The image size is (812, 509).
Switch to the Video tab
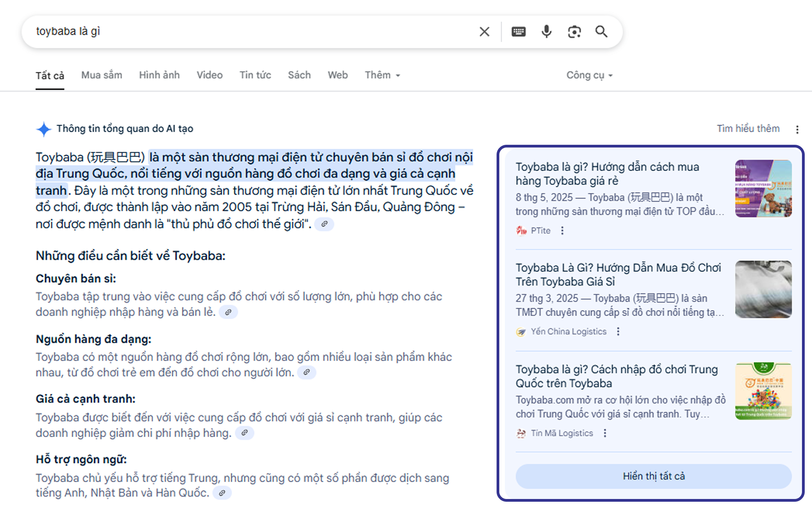tap(209, 75)
